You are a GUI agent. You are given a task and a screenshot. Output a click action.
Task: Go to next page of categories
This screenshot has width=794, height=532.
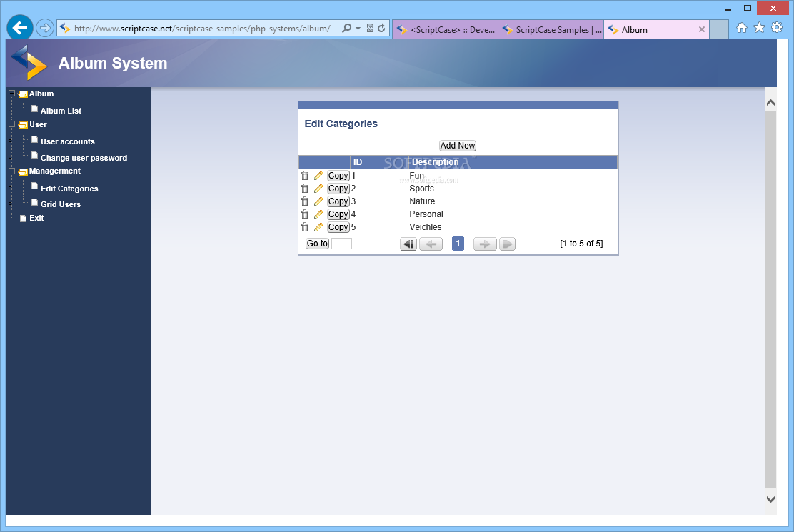[x=485, y=244]
